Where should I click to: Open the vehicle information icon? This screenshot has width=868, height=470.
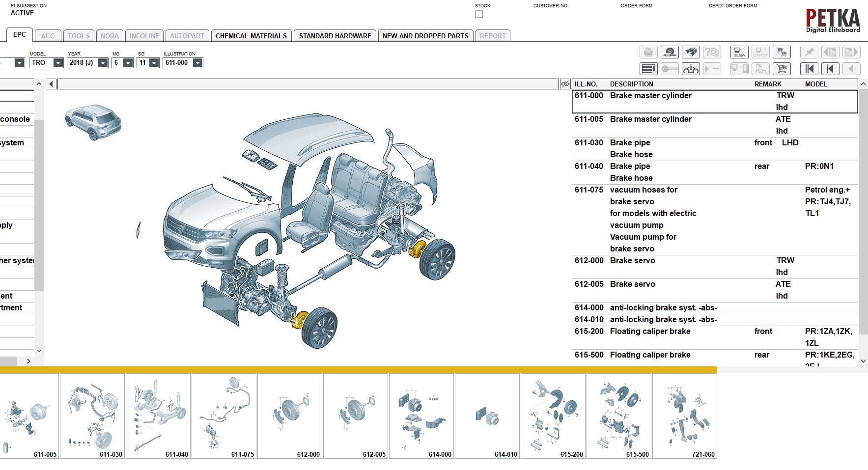coord(691,69)
